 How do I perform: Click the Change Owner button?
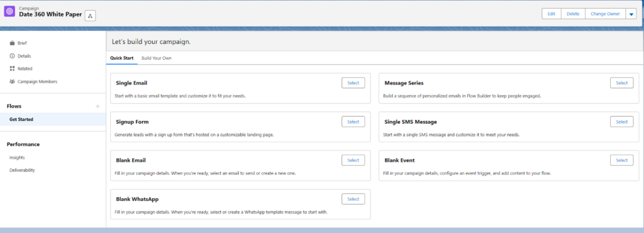[605, 14]
